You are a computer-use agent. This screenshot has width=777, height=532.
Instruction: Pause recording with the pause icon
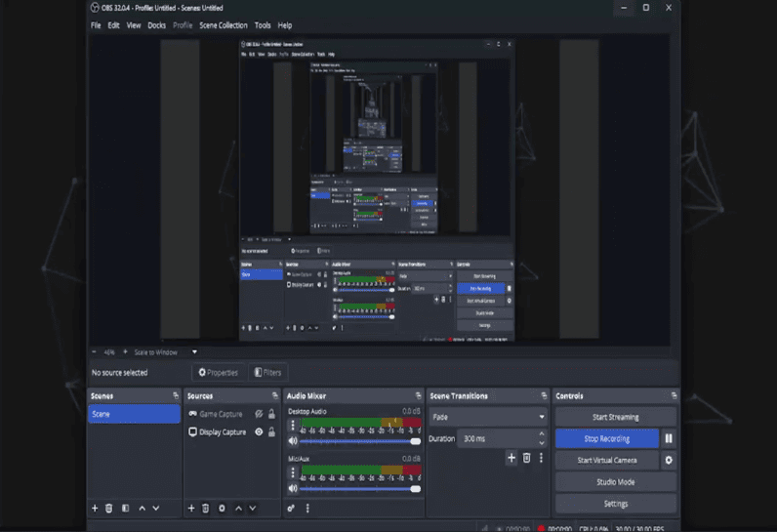click(x=669, y=439)
